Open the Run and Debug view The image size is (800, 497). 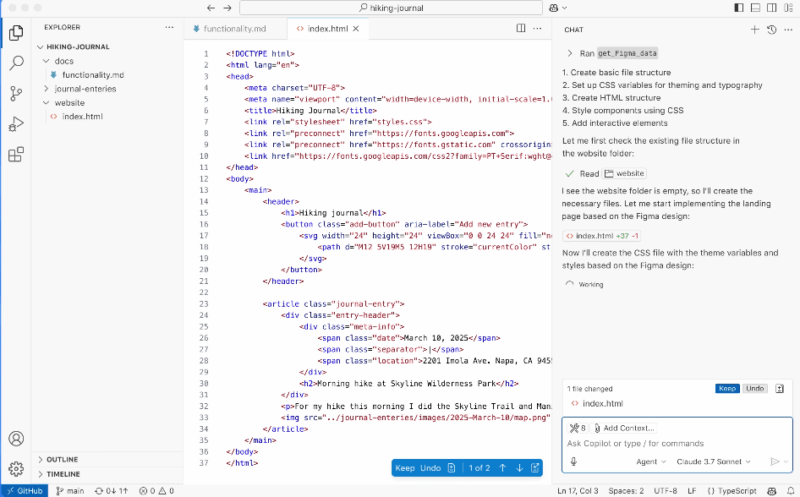(x=16, y=124)
